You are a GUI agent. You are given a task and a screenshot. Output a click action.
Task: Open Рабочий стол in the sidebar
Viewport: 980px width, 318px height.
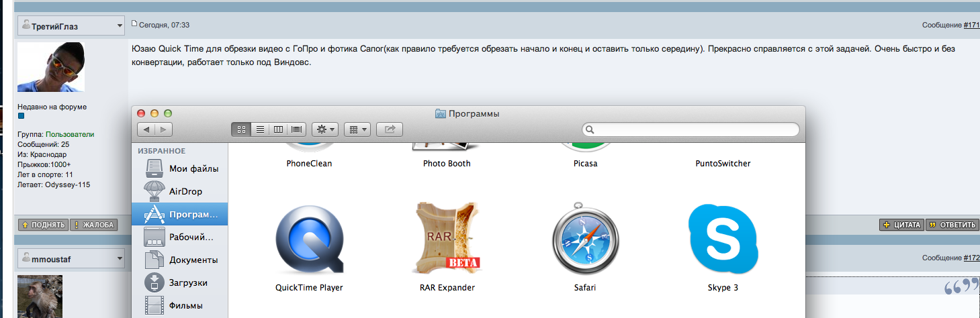tap(180, 237)
